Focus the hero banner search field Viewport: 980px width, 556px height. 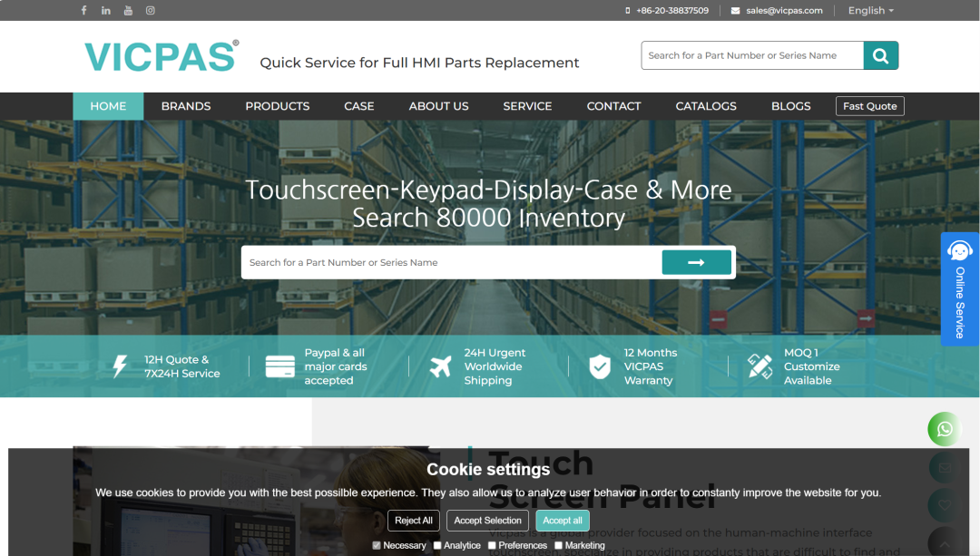[452, 262]
